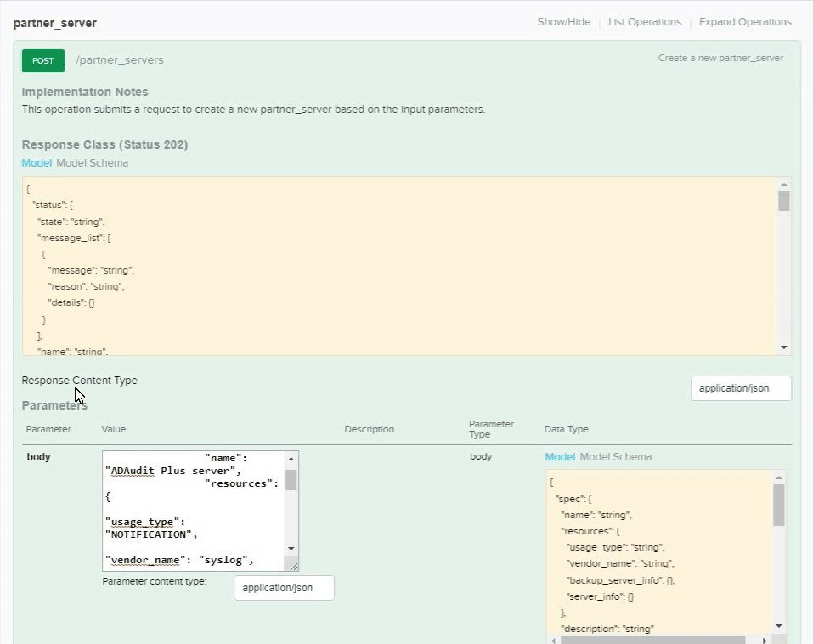This screenshot has height=644, width=813.
Task: Click inside the body parameter value text area
Action: [191, 510]
